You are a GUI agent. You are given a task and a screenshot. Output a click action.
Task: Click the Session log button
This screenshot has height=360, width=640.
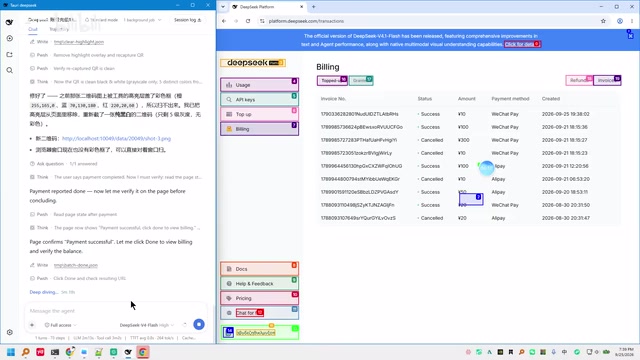187,20
